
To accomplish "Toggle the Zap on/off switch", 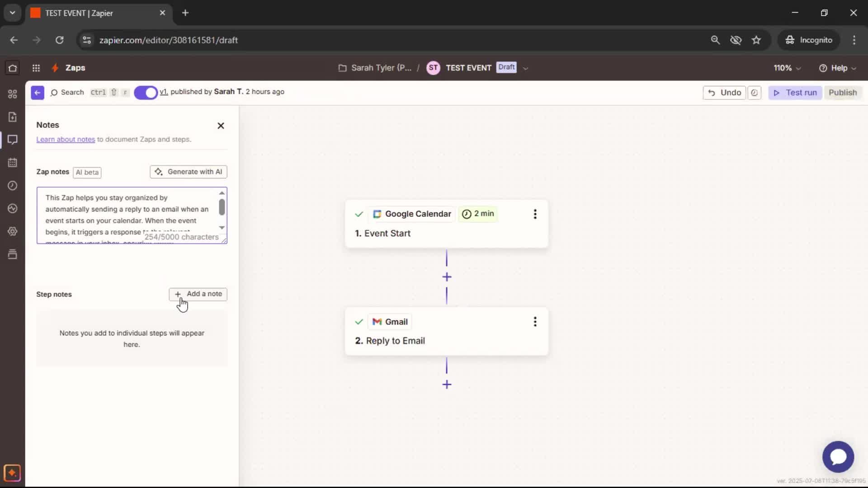I will pyautogui.click(x=146, y=93).
